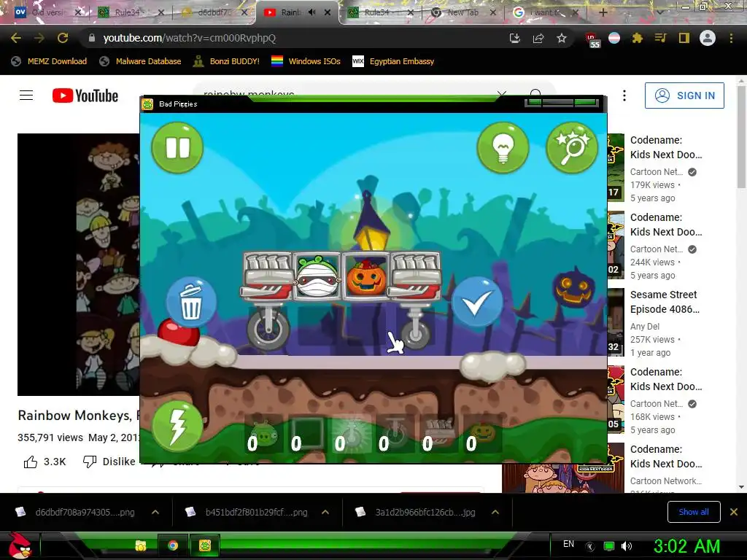Open the magnifier with stars preview button

(572, 147)
